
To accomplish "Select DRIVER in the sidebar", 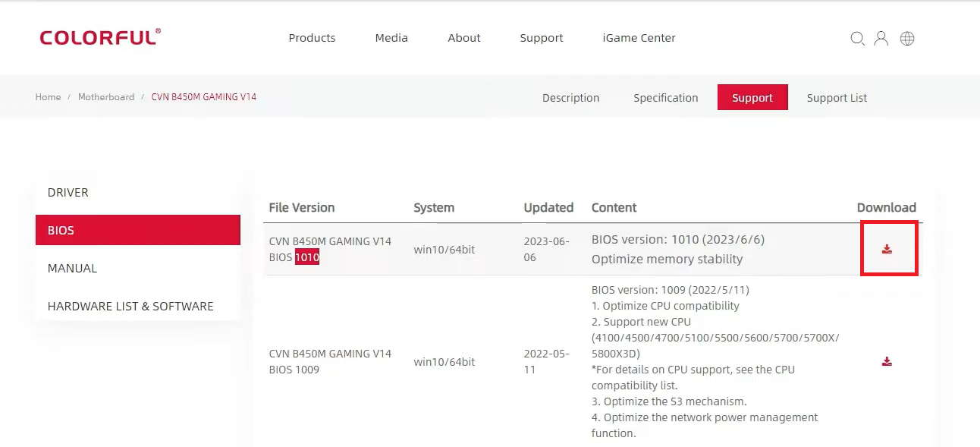I will [68, 193].
